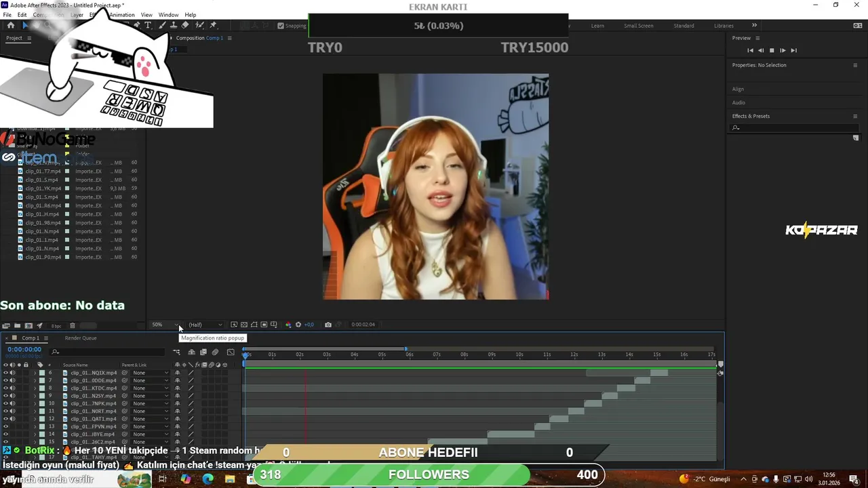Create new folder in Project panel
The width and height of the screenshot is (868, 488).
click(x=18, y=325)
